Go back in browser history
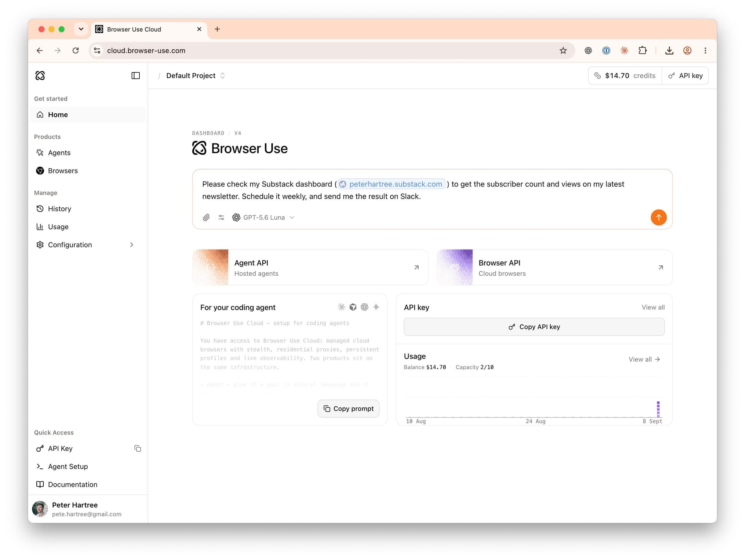Viewport: 745px width, 560px height. click(40, 51)
